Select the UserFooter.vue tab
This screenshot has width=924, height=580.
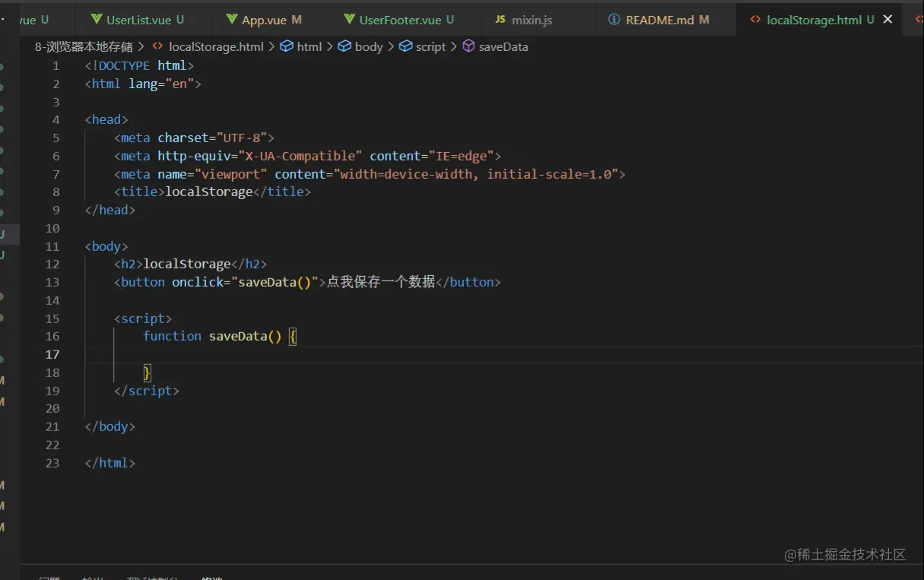pyautogui.click(x=398, y=20)
